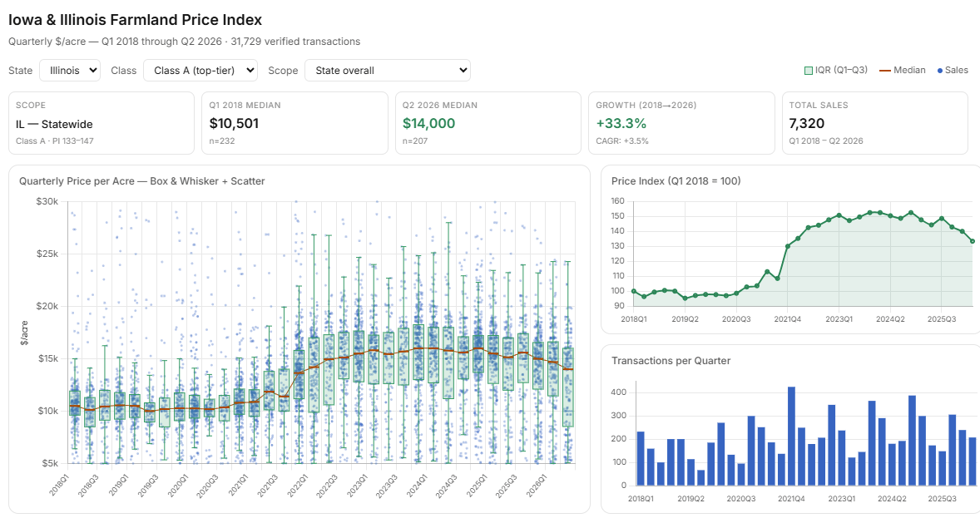Open the State dropdown showing Illinois
The width and height of the screenshot is (980, 518).
pos(69,71)
